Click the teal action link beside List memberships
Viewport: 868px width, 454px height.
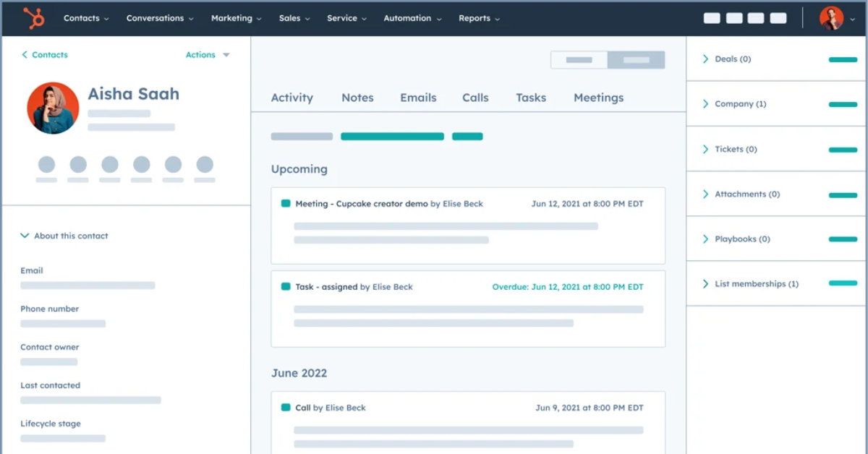pyautogui.click(x=843, y=283)
